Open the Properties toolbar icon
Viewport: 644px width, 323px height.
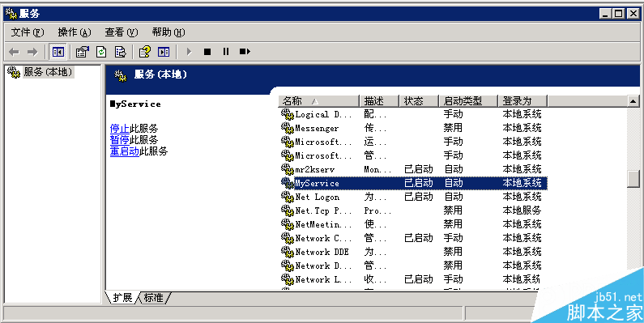83,52
